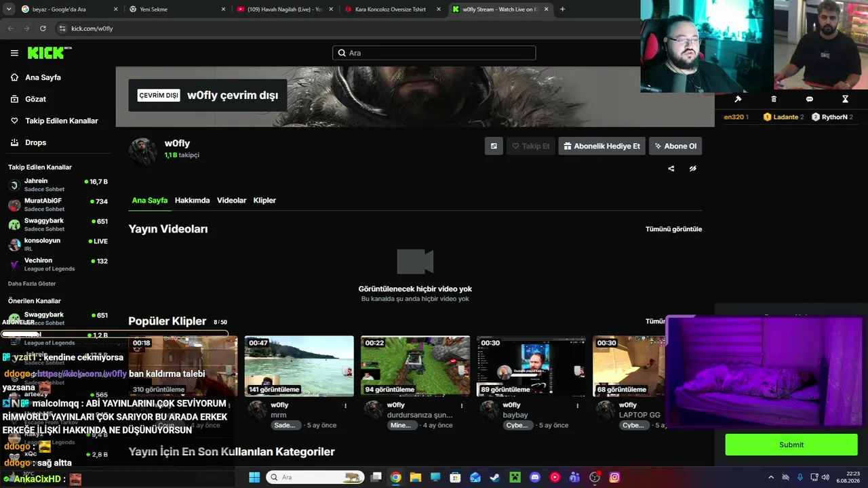Click the share icon under the buttons

click(x=671, y=169)
